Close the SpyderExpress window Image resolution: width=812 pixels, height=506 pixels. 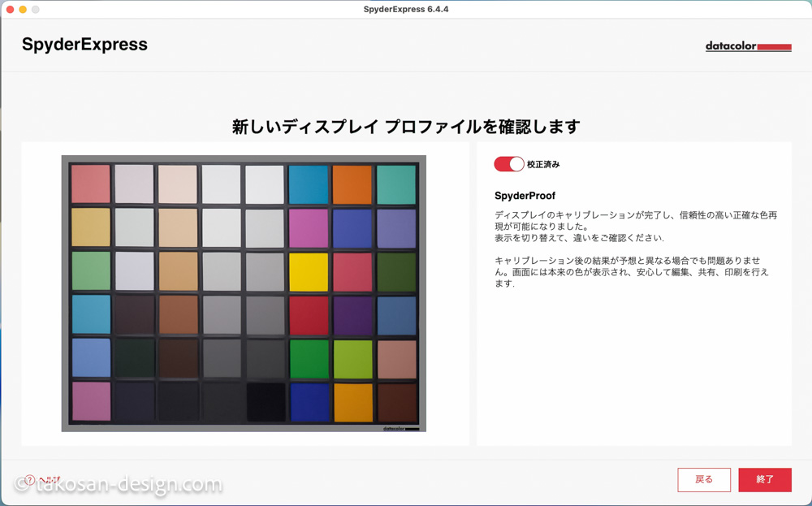pyautogui.click(x=11, y=9)
